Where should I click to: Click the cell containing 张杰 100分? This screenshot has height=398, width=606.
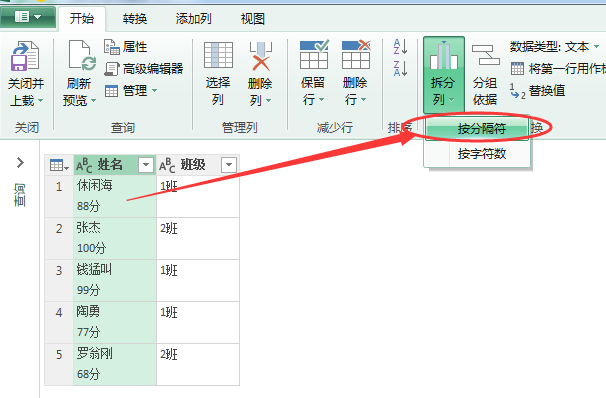(115, 238)
